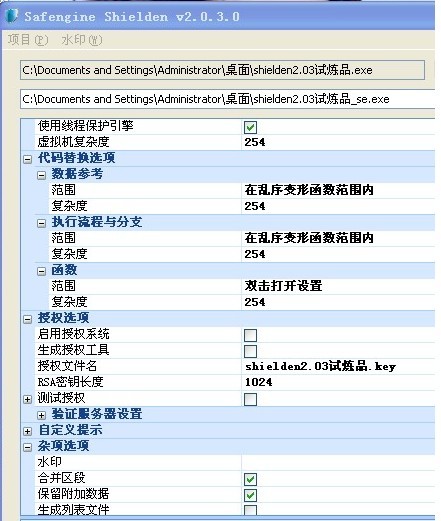Screen dimensions: 441x521
Task: Uncheck the 合并区段 checkbox
Action: (250, 479)
